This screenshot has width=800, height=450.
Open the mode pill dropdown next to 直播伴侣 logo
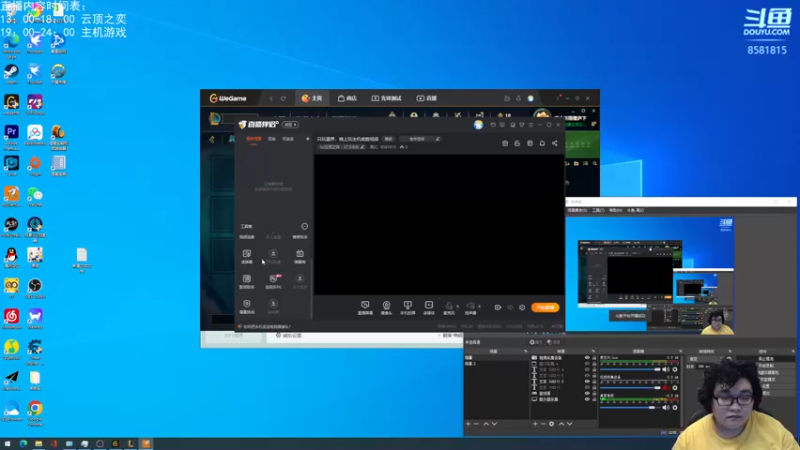(x=290, y=124)
